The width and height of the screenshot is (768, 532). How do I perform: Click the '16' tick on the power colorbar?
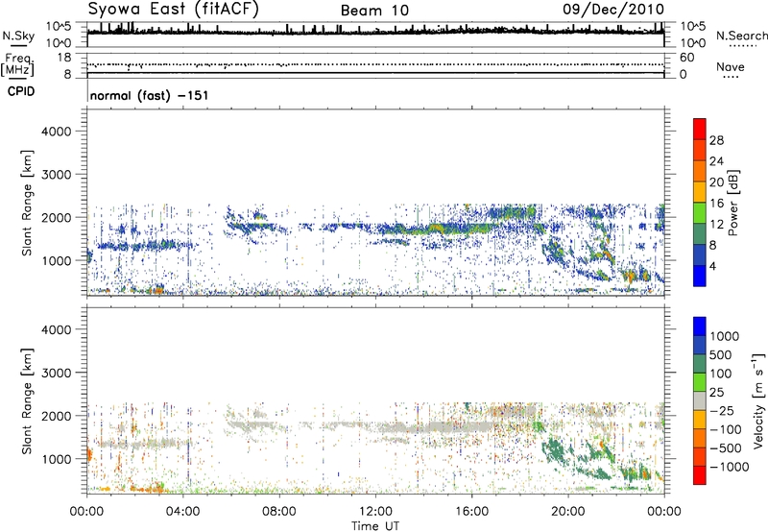click(716, 204)
